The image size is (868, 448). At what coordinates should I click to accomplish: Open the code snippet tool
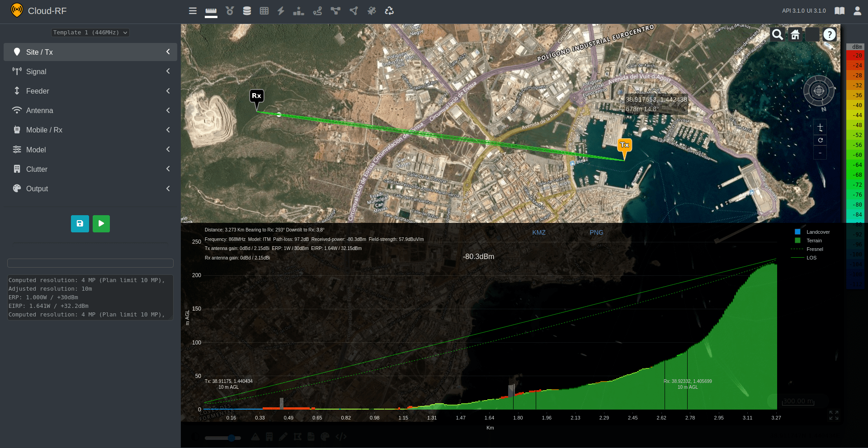click(x=341, y=437)
